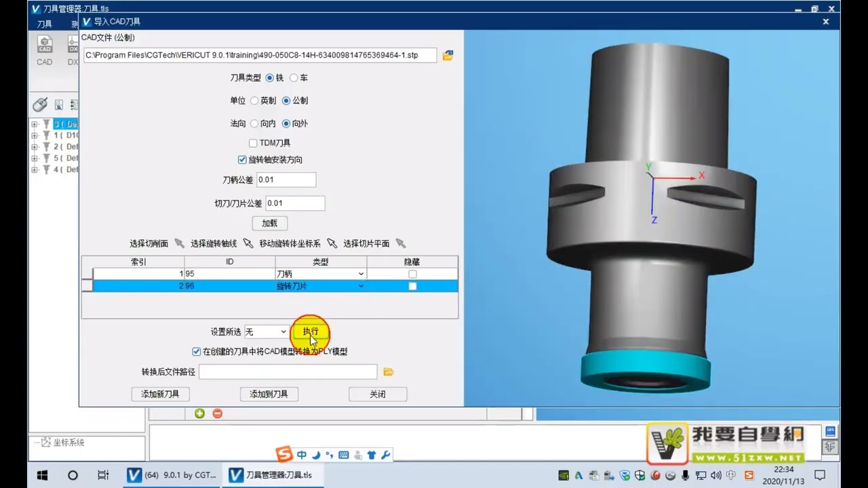868x488 pixels.
Task: Click the Windows Start button
Action: pyautogui.click(x=42, y=475)
